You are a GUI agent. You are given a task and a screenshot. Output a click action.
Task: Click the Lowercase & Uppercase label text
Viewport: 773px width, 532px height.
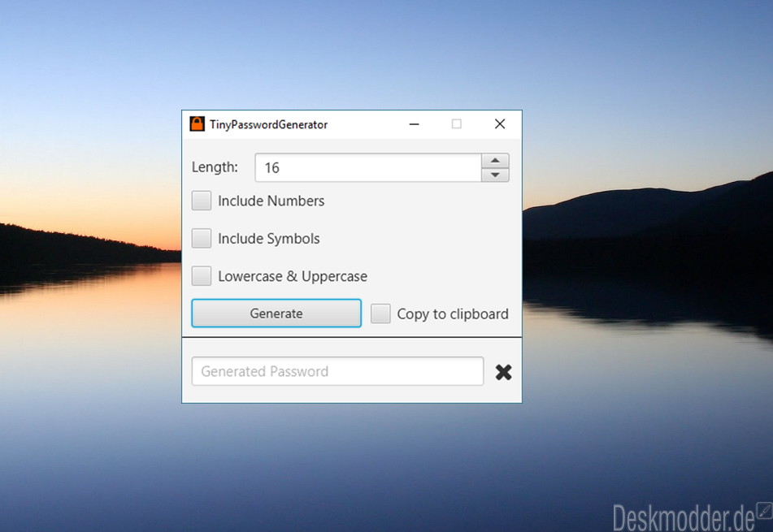pyautogui.click(x=293, y=276)
